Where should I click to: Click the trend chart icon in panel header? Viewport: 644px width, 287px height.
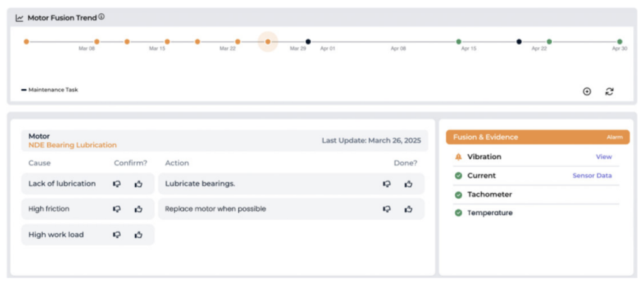pyautogui.click(x=19, y=18)
